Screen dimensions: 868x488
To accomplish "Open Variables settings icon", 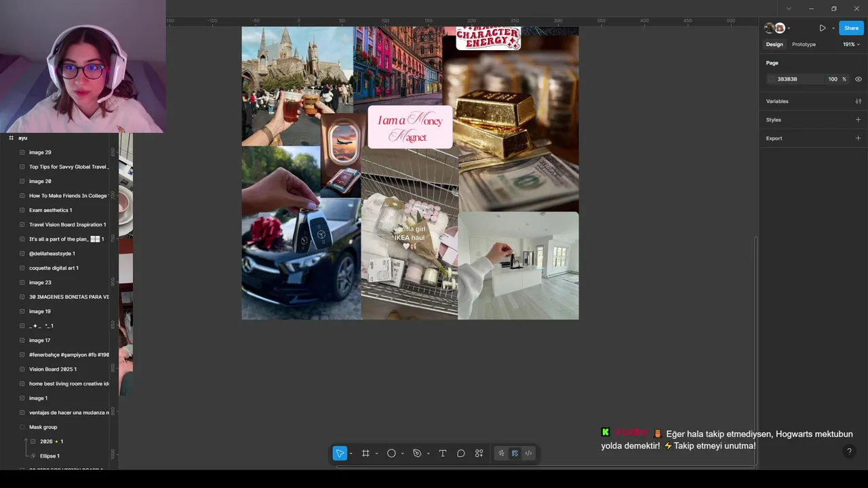I will click(x=858, y=101).
